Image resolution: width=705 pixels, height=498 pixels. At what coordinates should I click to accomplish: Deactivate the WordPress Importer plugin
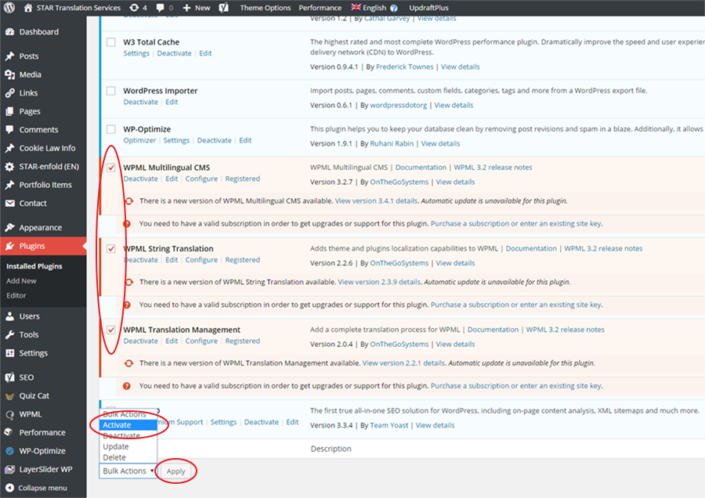(140, 102)
